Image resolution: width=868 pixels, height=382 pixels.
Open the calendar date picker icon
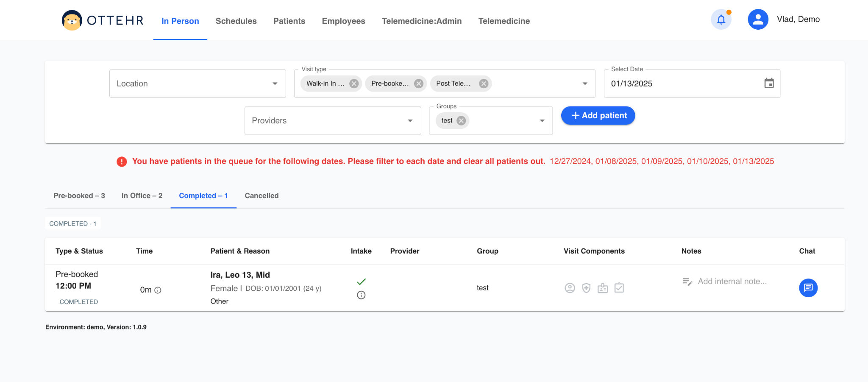pyautogui.click(x=769, y=83)
